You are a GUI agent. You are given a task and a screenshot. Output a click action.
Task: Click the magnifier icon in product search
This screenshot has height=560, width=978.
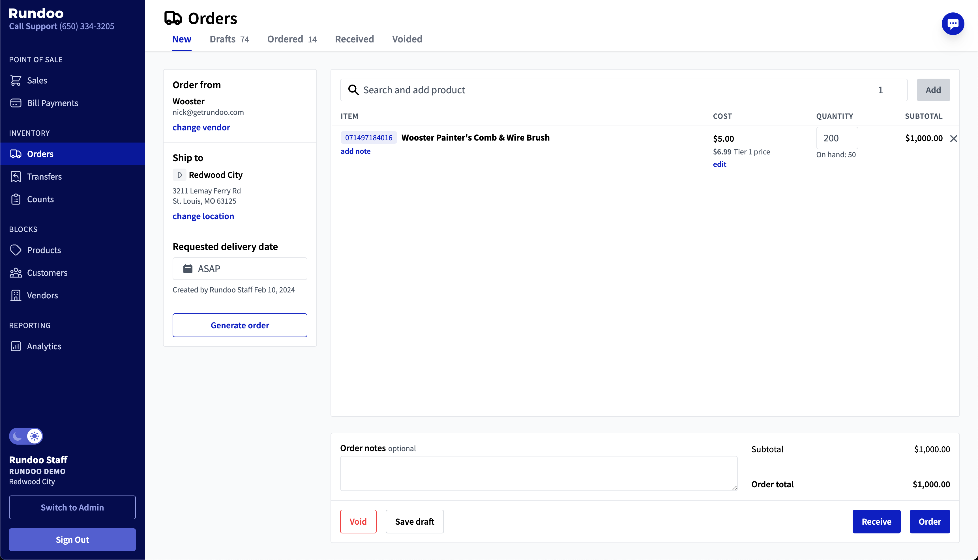point(353,90)
